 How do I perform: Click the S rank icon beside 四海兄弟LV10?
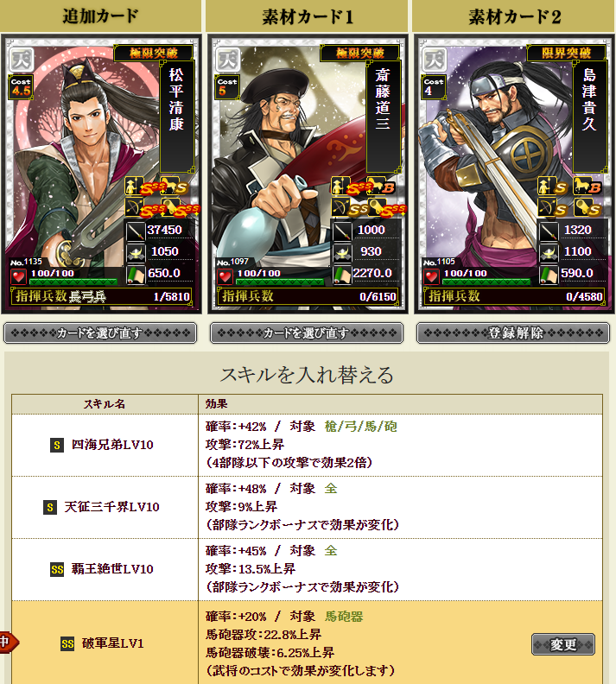click(57, 445)
